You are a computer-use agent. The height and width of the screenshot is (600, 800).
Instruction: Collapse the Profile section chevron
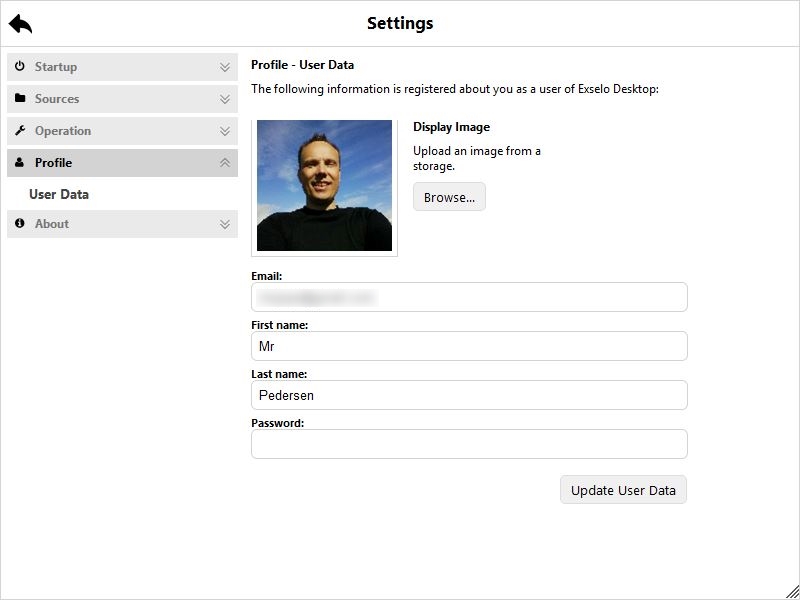[x=224, y=163]
